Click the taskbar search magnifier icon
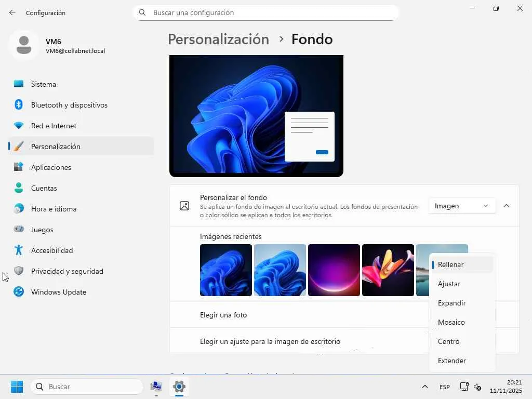Image resolution: width=532 pixels, height=399 pixels. click(39, 387)
